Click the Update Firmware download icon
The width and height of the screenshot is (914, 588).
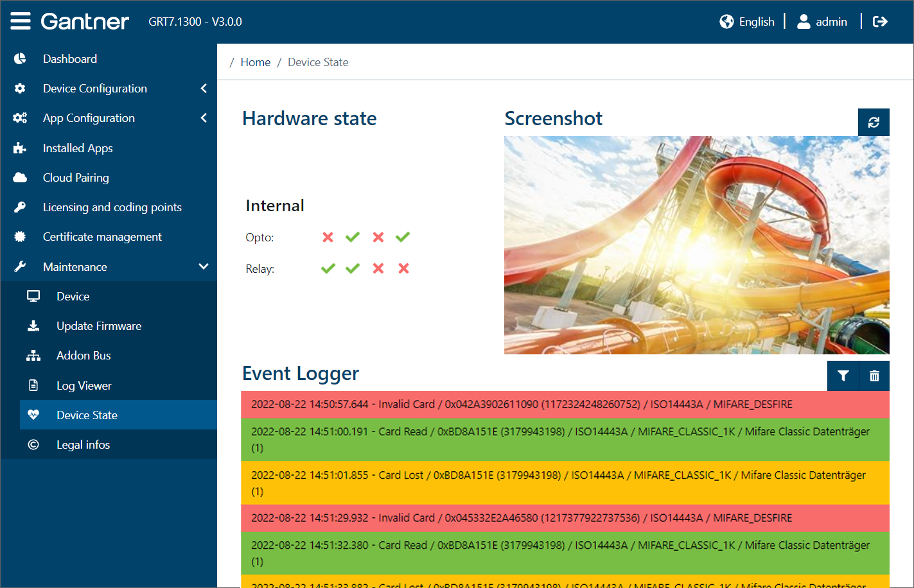tap(33, 326)
